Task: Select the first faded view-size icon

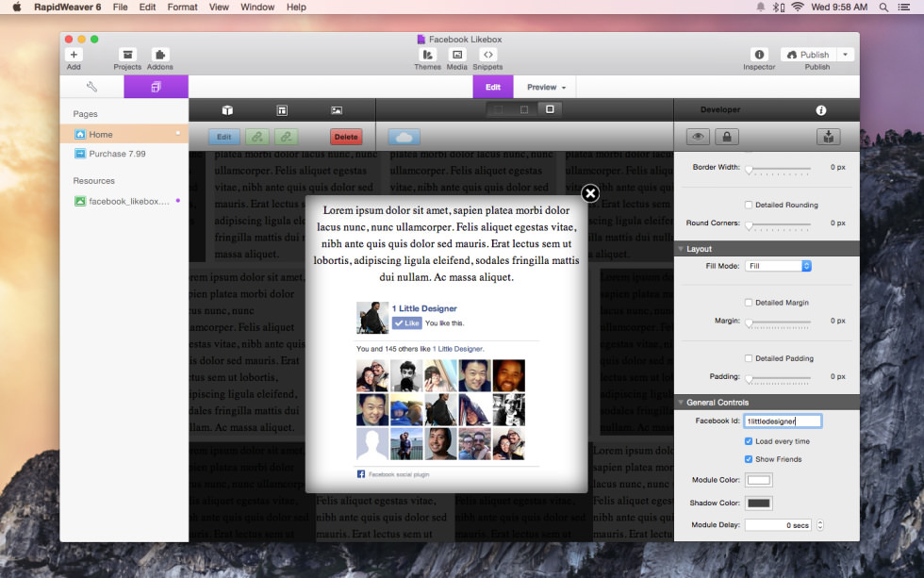Action: coord(498,109)
